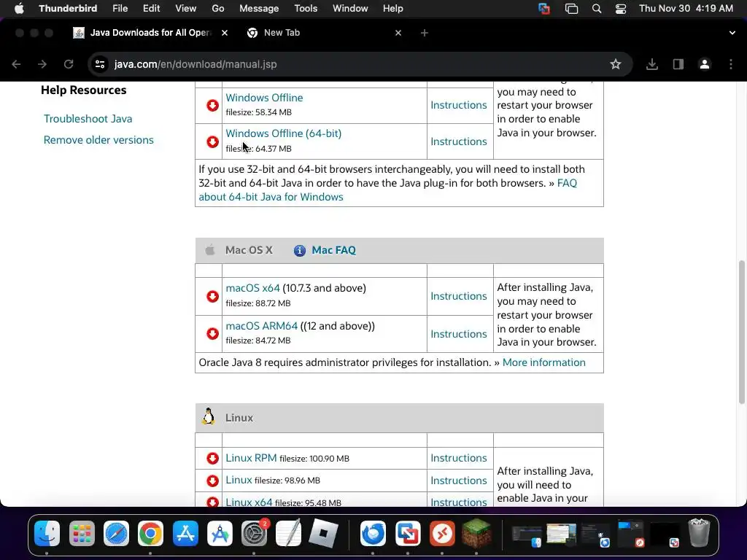Launch Safari from the Dock

pos(116,533)
